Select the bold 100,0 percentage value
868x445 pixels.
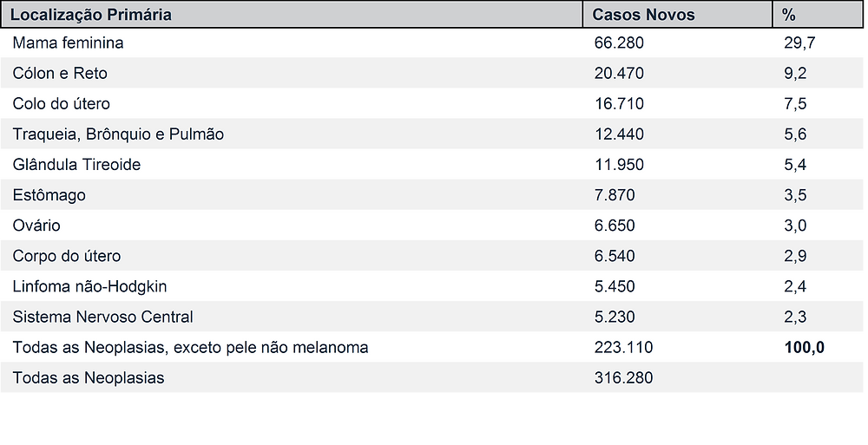point(805,348)
